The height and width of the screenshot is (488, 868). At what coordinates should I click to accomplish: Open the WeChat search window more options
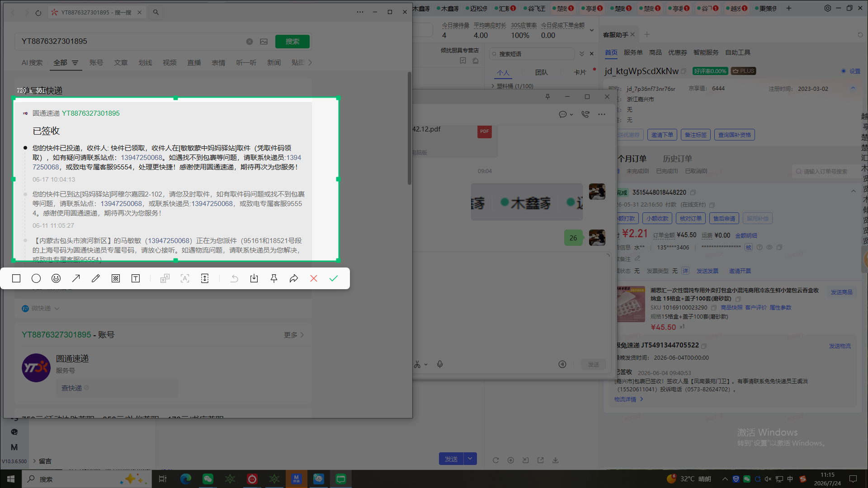click(360, 12)
